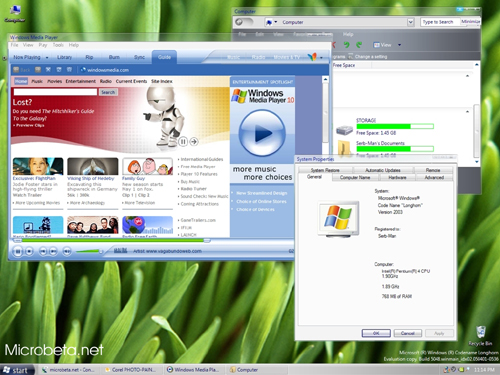Click the globe icon beside windowsmedia.com
The image size is (500, 375).
83,70
